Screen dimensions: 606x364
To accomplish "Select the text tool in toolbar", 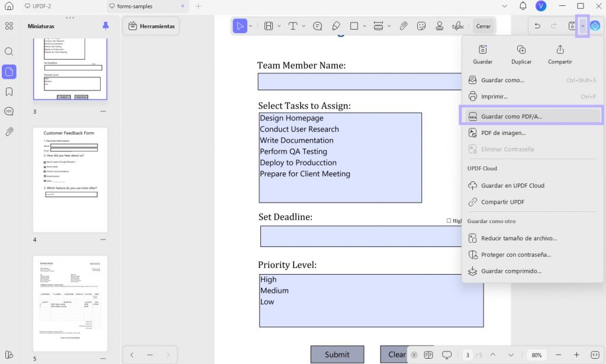I will 293,26.
